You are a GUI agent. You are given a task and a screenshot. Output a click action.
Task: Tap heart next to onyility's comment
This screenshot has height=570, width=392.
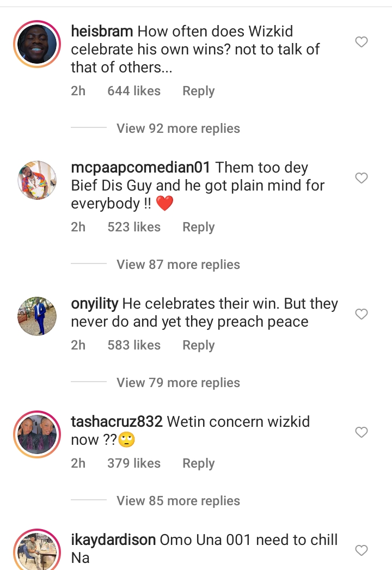click(x=361, y=314)
